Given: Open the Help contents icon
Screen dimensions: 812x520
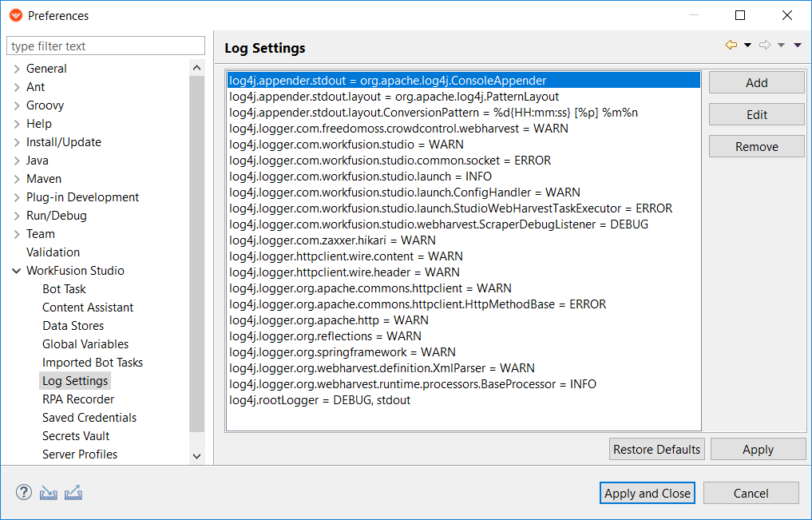Looking at the screenshot, I should [x=24, y=492].
